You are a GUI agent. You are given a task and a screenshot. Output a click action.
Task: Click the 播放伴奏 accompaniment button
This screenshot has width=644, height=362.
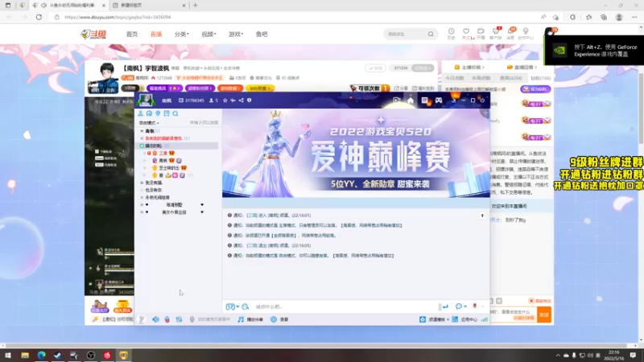(x=250, y=319)
